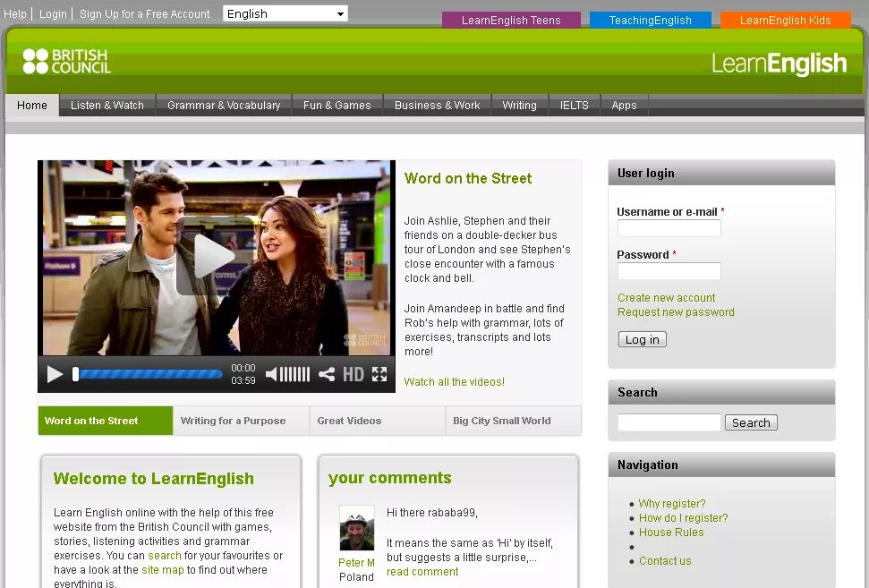This screenshot has height=588, width=869.
Task: Click Sign Up for a Free Account
Action: pos(145,13)
